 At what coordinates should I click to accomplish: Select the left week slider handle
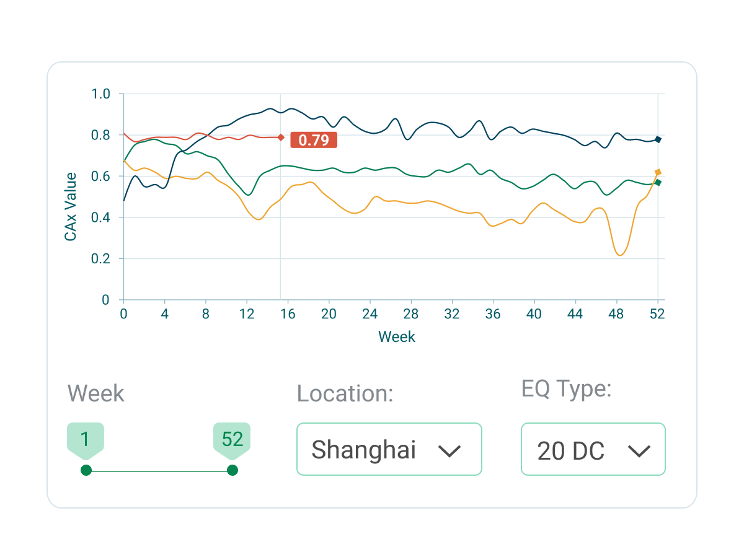[86, 471]
